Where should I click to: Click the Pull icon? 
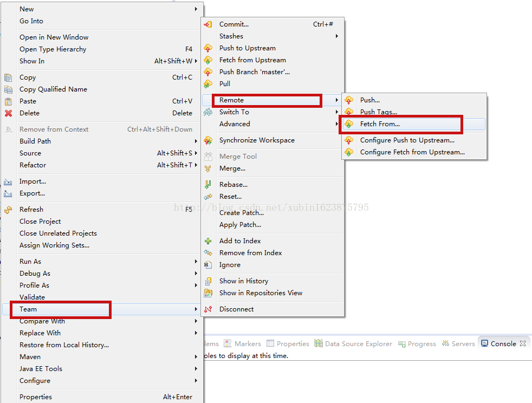click(208, 84)
